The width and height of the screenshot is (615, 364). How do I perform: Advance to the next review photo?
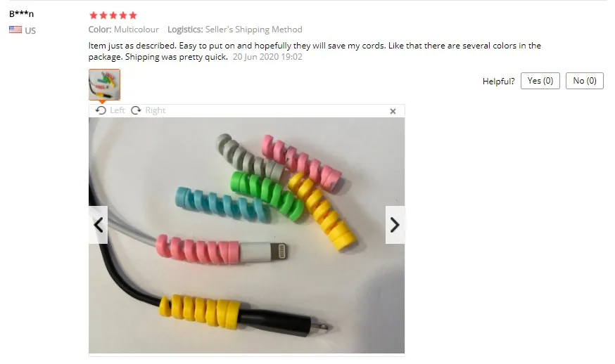(x=395, y=225)
